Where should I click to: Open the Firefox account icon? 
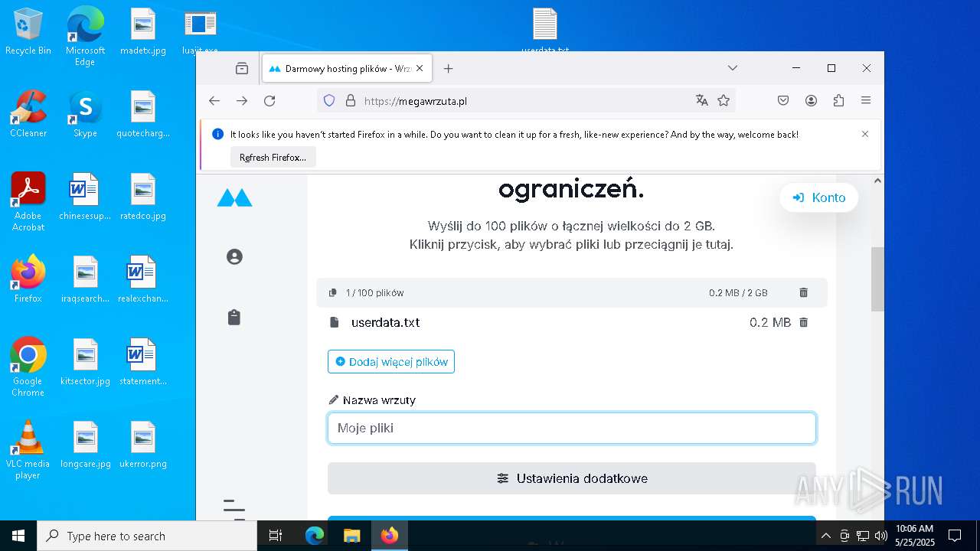pos(811,100)
